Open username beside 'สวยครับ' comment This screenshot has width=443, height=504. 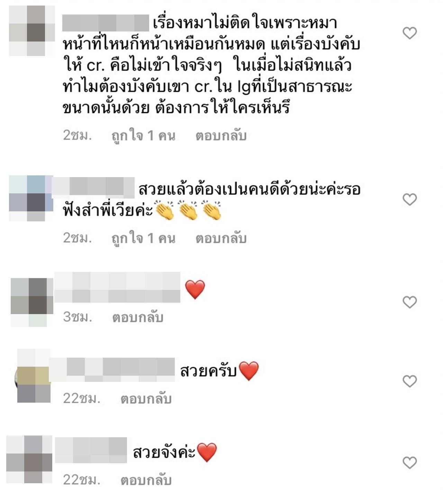pyautogui.click(x=112, y=370)
